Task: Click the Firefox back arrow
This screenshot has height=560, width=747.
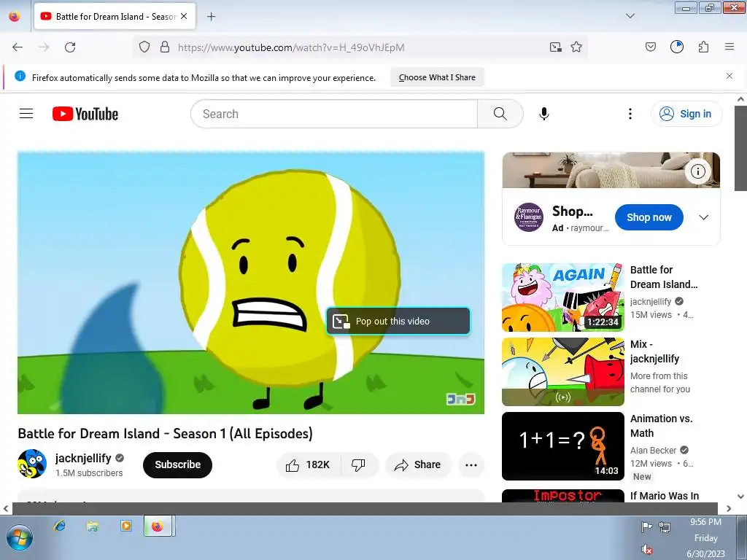Action: click(x=18, y=47)
